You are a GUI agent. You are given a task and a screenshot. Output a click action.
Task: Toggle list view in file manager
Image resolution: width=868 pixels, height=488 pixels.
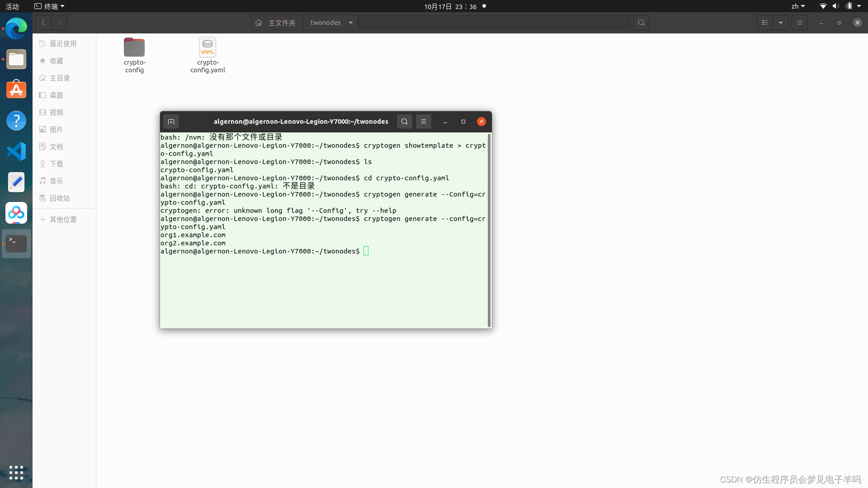tap(765, 23)
